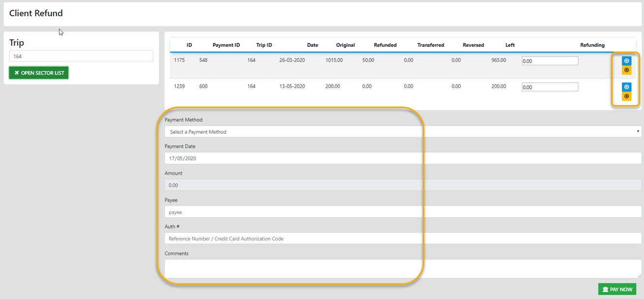The image size is (644, 299).
Task: Click yellow cancel icon for payment 1239
Action: click(626, 96)
